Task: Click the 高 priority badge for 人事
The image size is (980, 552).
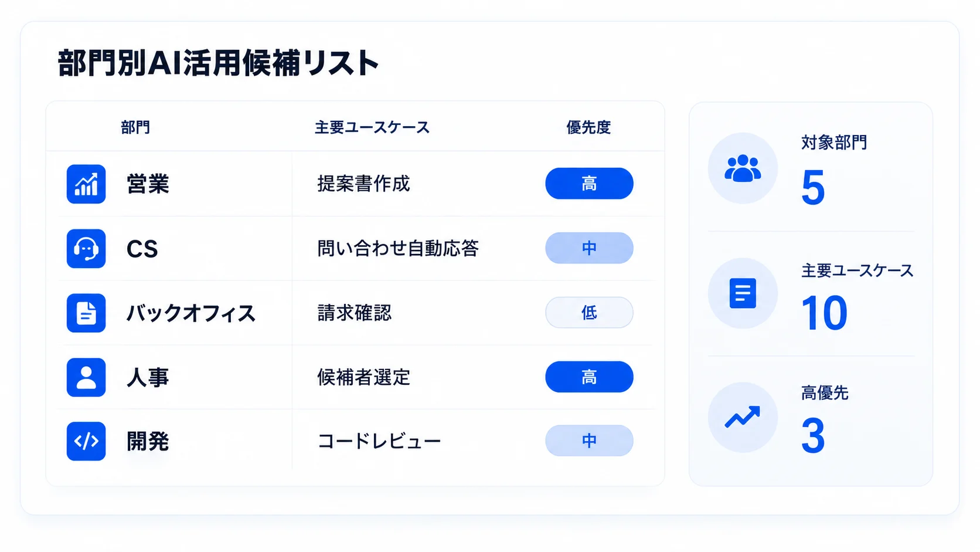Action: [589, 377]
